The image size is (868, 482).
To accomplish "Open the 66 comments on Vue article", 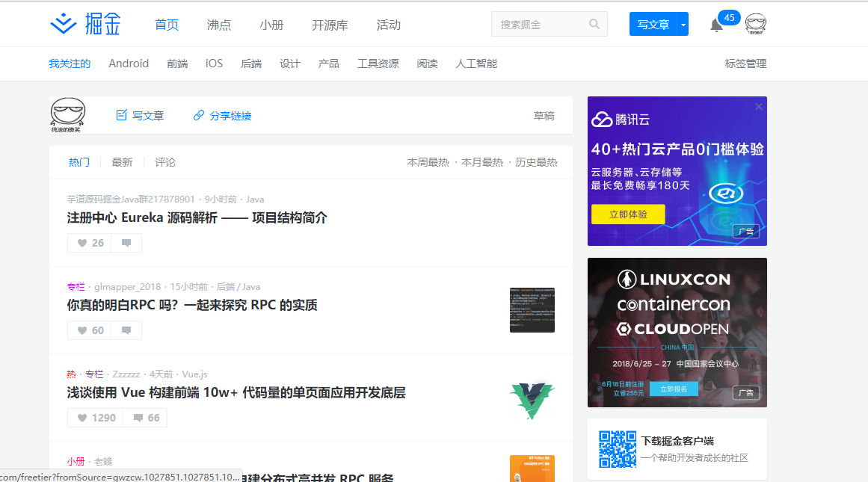I will coord(146,418).
